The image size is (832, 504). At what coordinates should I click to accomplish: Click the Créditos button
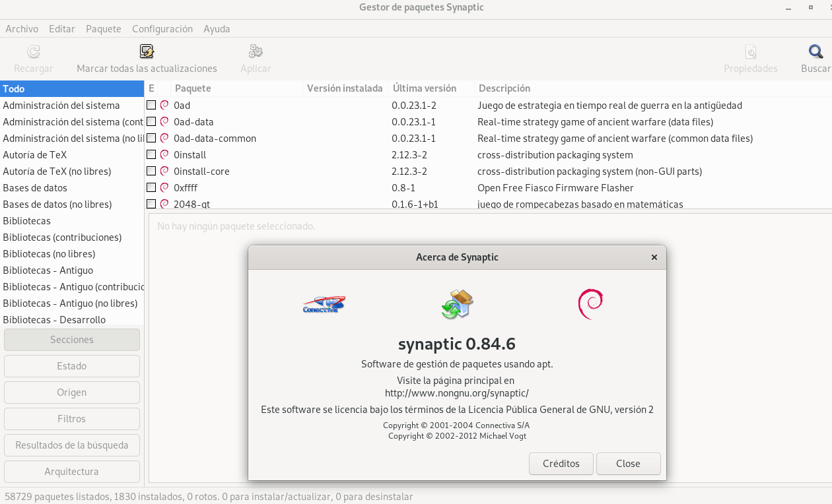click(561, 464)
